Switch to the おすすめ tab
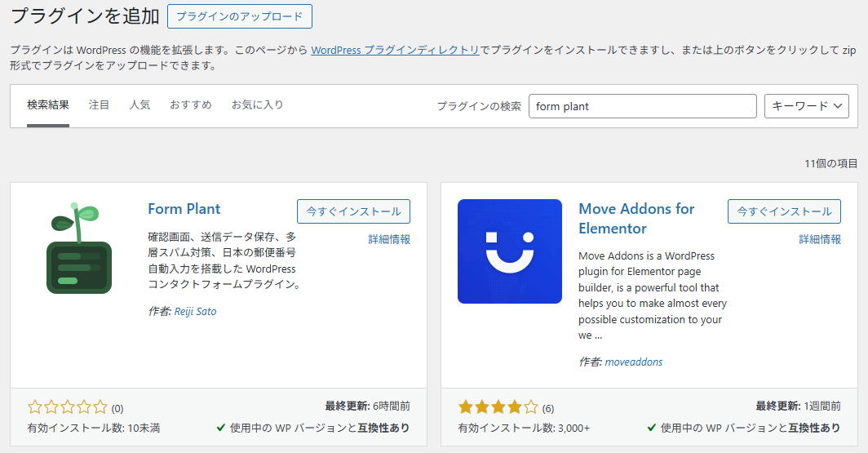The image size is (868, 453). coord(190,104)
